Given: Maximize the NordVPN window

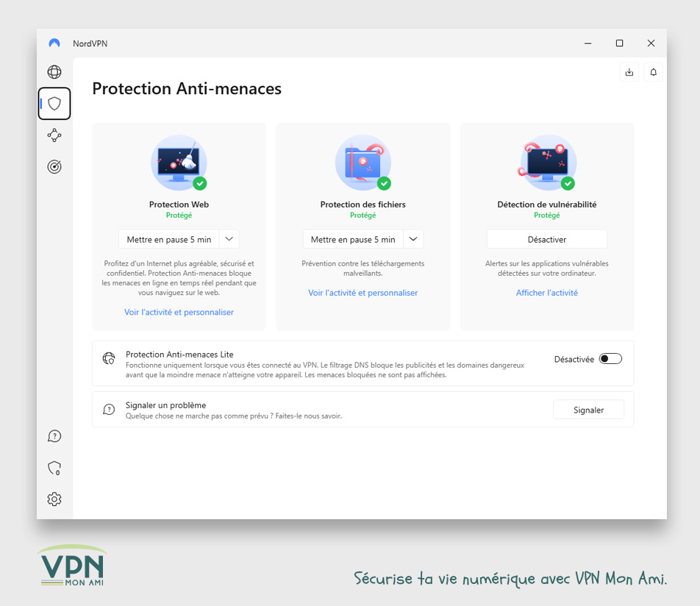Looking at the screenshot, I should click(x=619, y=43).
